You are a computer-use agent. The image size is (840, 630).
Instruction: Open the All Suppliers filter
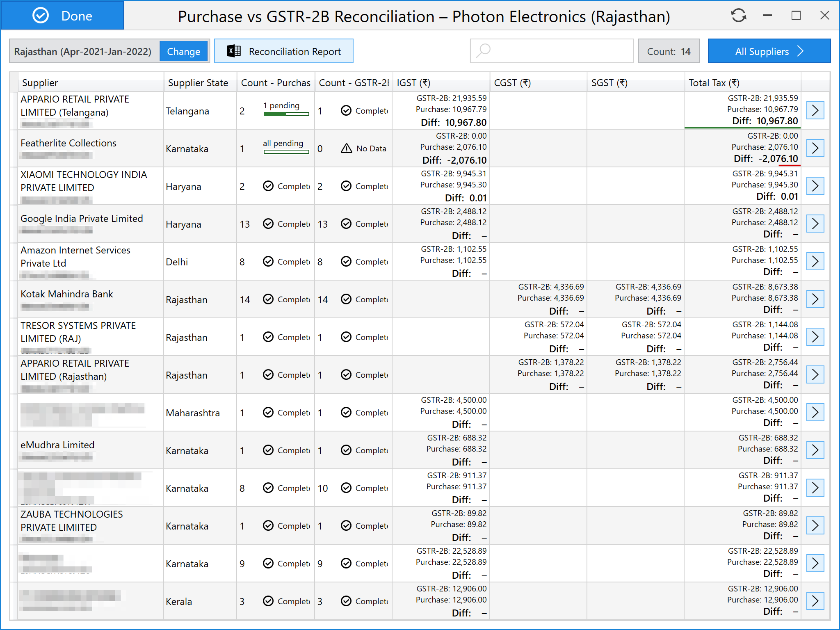(769, 51)
